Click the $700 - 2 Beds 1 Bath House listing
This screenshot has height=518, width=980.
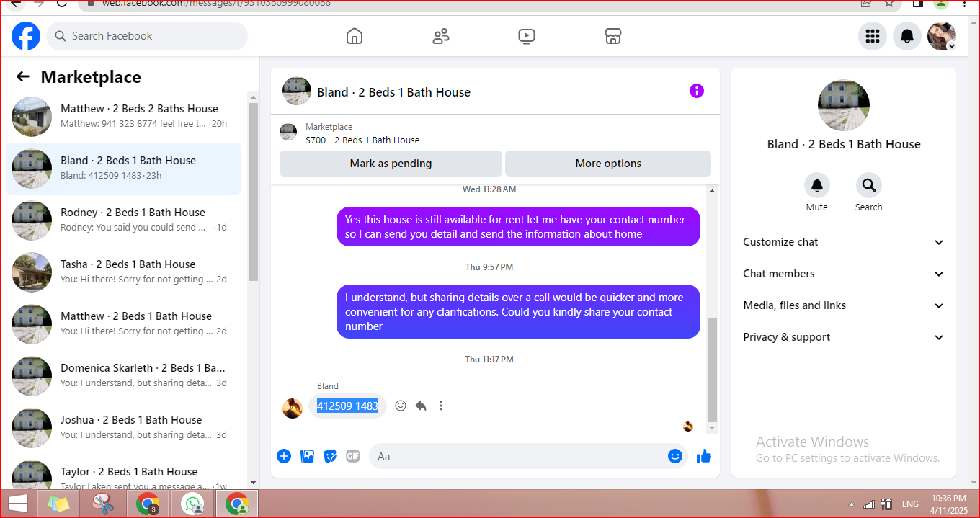pos(362,140)
